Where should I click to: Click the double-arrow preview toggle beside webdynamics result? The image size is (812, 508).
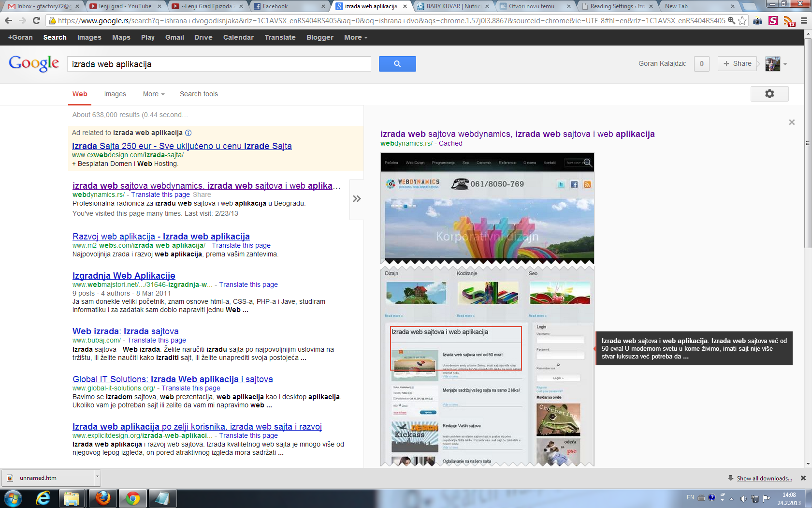pyautogui.click(x=357, y=199)
